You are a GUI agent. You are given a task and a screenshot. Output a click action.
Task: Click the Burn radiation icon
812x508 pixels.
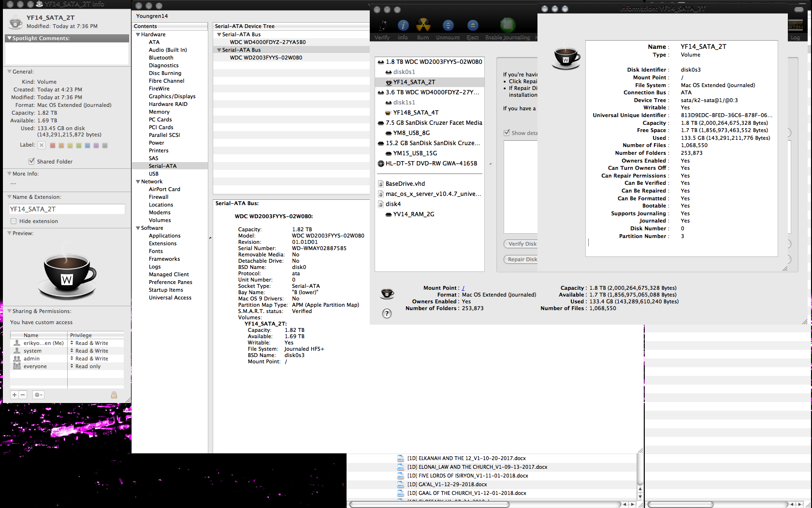pyautogui.click(x=423, y=25)
